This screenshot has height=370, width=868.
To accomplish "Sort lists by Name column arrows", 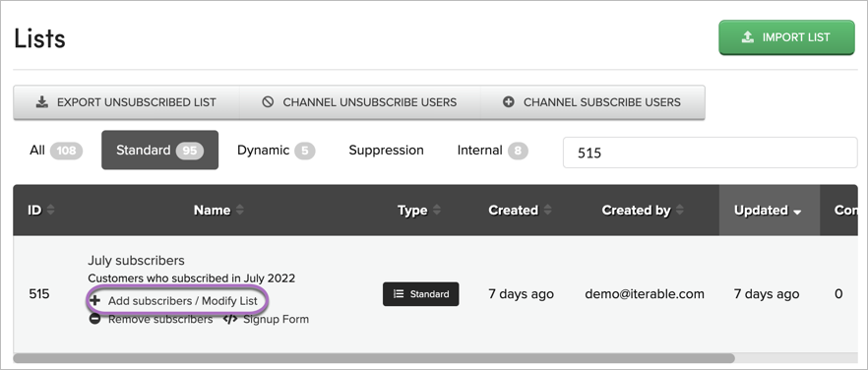I will pos(240,210).
